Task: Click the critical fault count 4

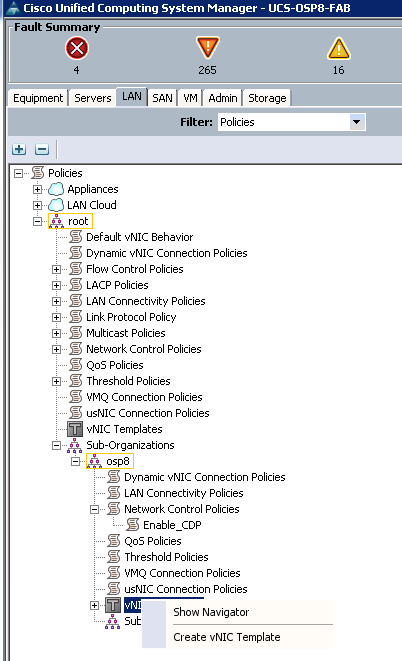Action: (x=76, y=70)
